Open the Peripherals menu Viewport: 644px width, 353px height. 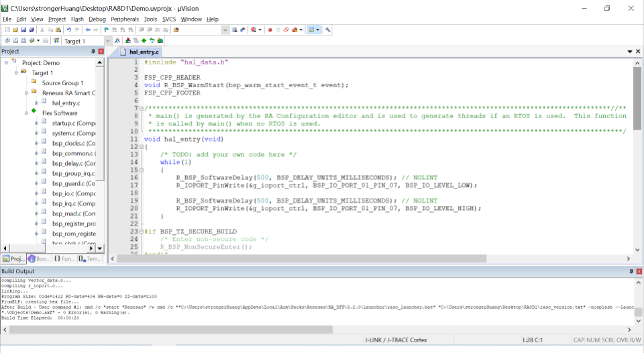click(125, 19)
